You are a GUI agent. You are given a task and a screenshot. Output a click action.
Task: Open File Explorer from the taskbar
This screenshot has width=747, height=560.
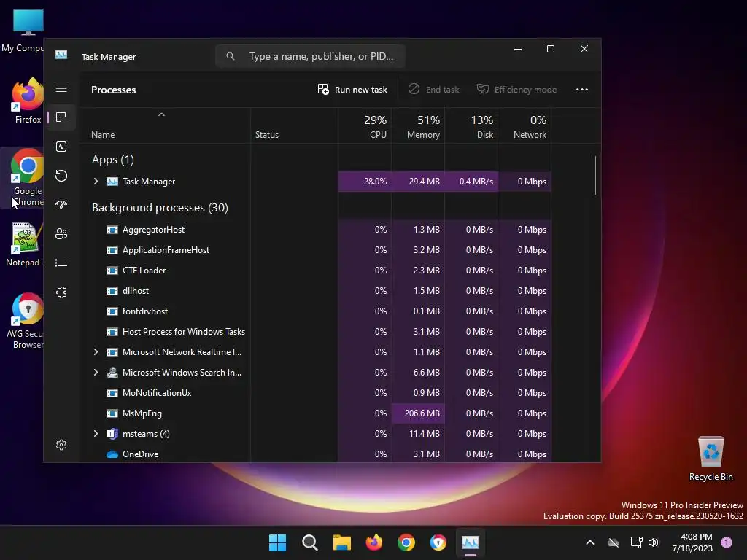pyautogui.click(x=341, y=542)
